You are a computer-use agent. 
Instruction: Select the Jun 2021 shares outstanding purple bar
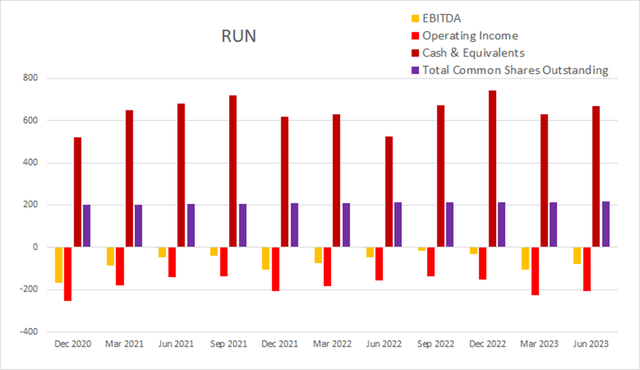(191, 225)
